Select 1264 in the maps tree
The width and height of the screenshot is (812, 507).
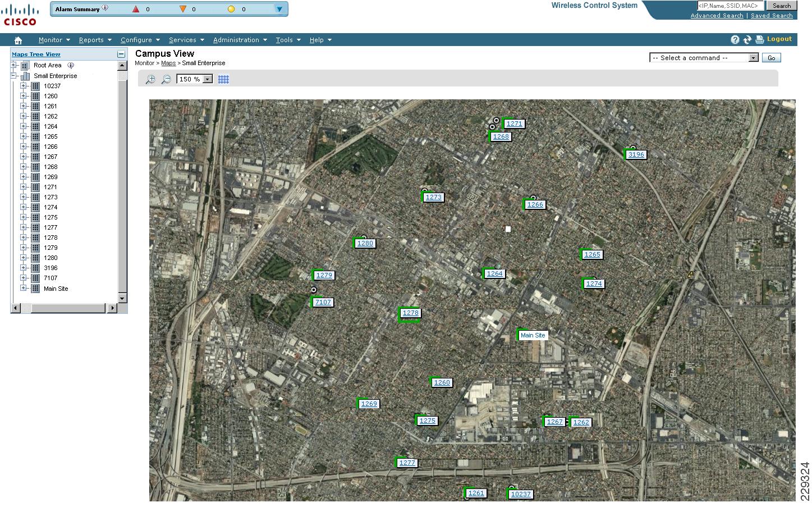point(51,126)
